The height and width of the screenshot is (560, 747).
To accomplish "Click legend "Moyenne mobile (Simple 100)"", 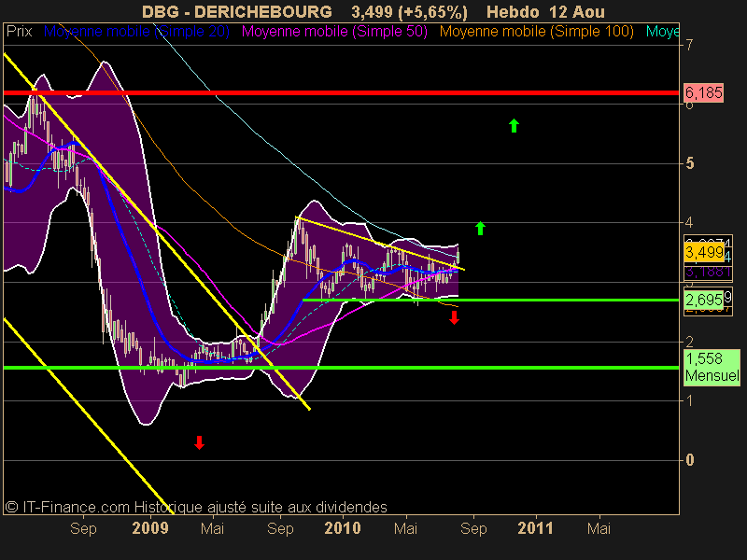I will pos(536,32).
